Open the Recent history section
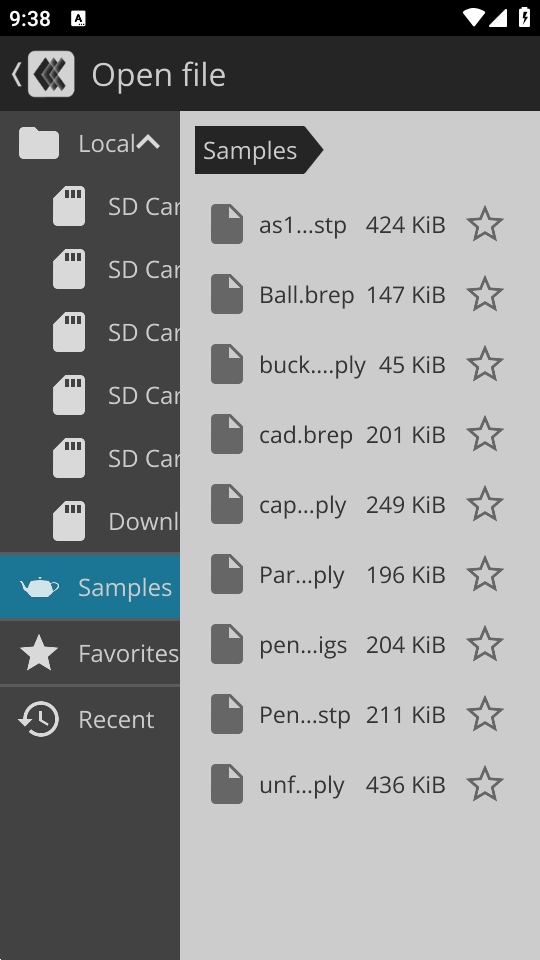The height and width of the screenshot is (960, 540). pos(90,719)
